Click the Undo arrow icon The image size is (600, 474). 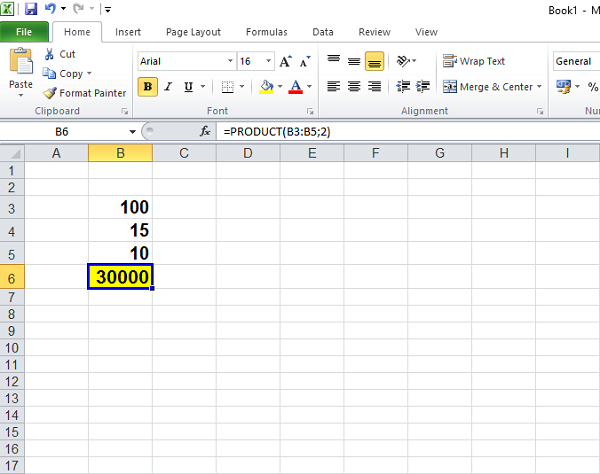[51, 9]
